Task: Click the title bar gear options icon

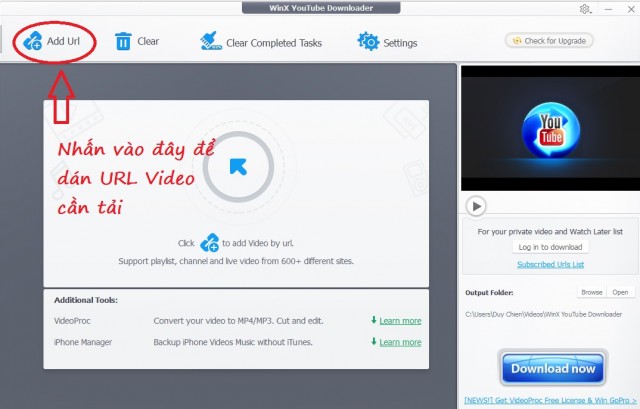Action: click(585, 9)
